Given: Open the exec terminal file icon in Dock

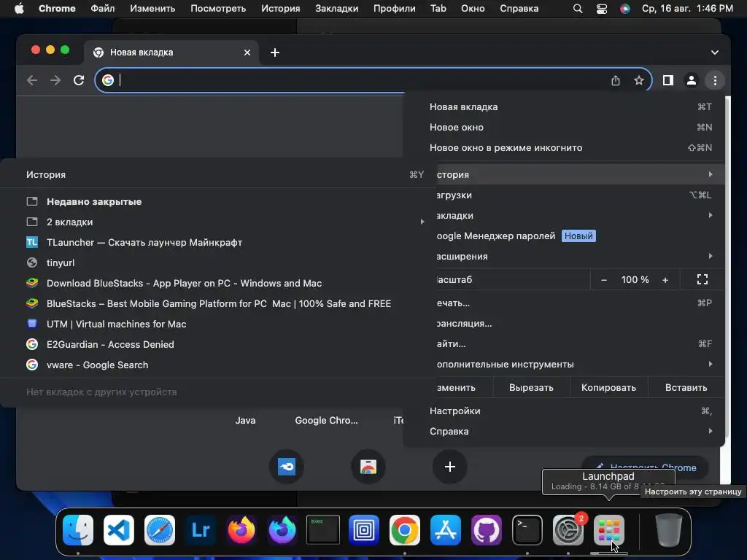Looking at the screenshot, I should pyautogui.click(x=323, y=529).
